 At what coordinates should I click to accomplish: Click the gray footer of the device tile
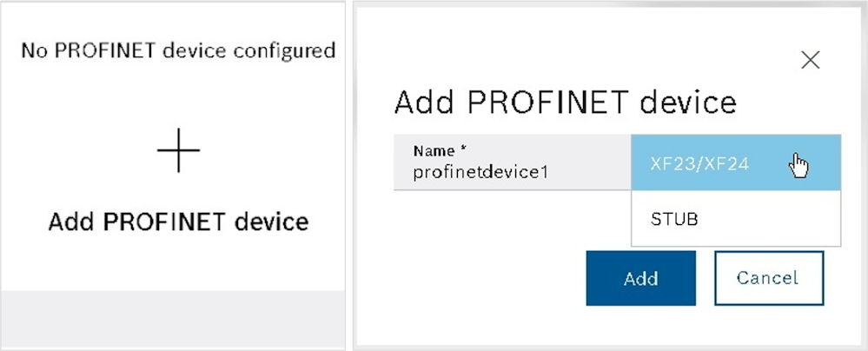tap(173, 320)
